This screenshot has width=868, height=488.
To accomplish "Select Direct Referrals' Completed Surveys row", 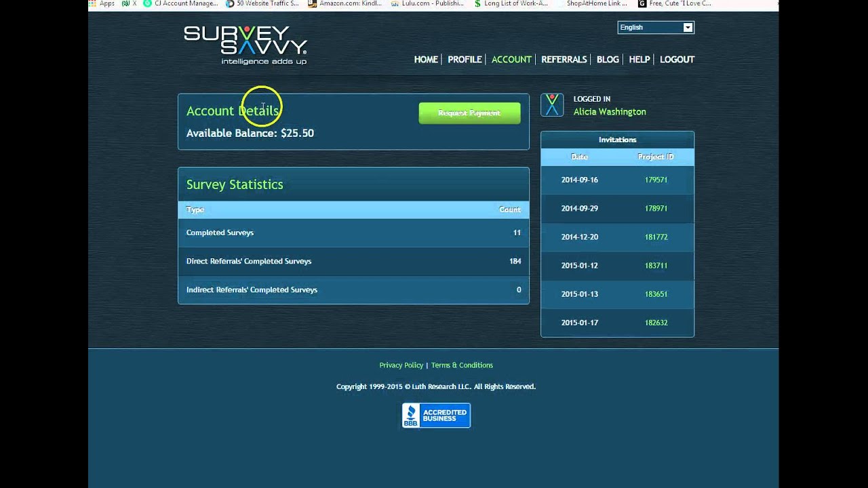I will (x=353, y=261).
